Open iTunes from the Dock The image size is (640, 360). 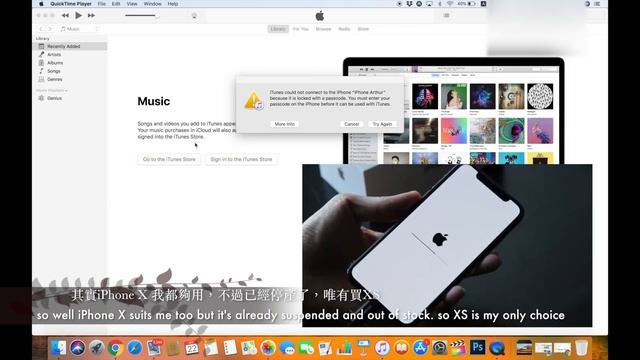click(x=382, y=348)
